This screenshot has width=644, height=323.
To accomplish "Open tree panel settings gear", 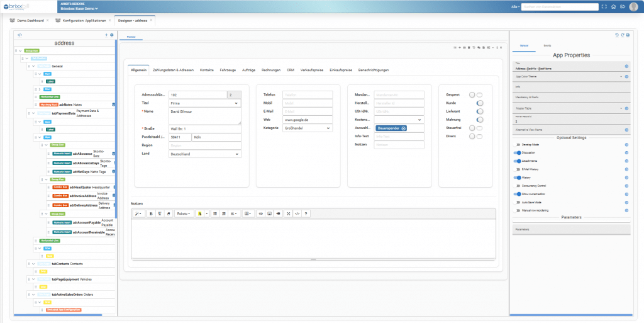I will coord(112,35).
